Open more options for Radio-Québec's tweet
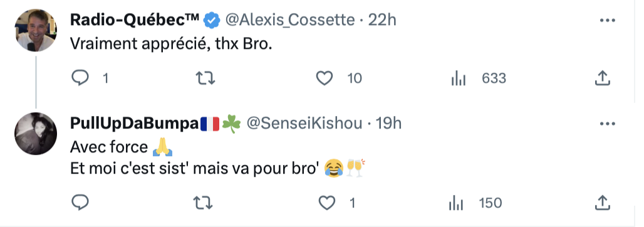This screenshot has height=227, width=644. (x=608, y=20)
